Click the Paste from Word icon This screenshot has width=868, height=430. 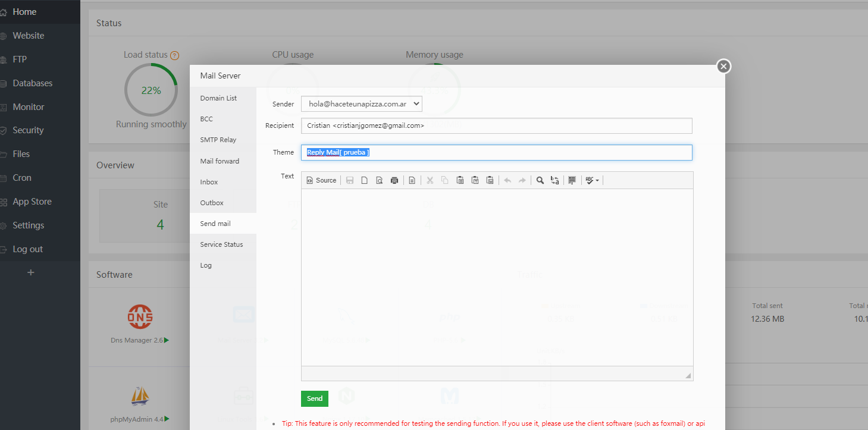pyautogui.click(x=490, y=180)
